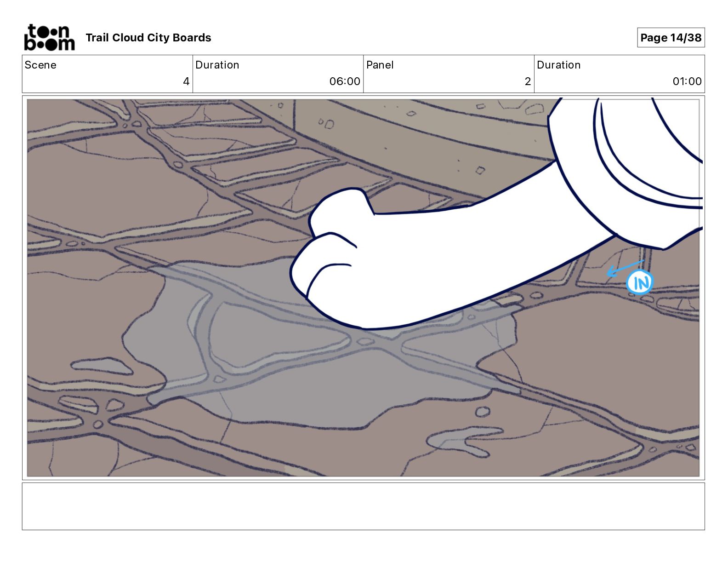Click the 'Page 14/38' page indicator
This screenshot has height=563, width=728.
coord(671,38)
